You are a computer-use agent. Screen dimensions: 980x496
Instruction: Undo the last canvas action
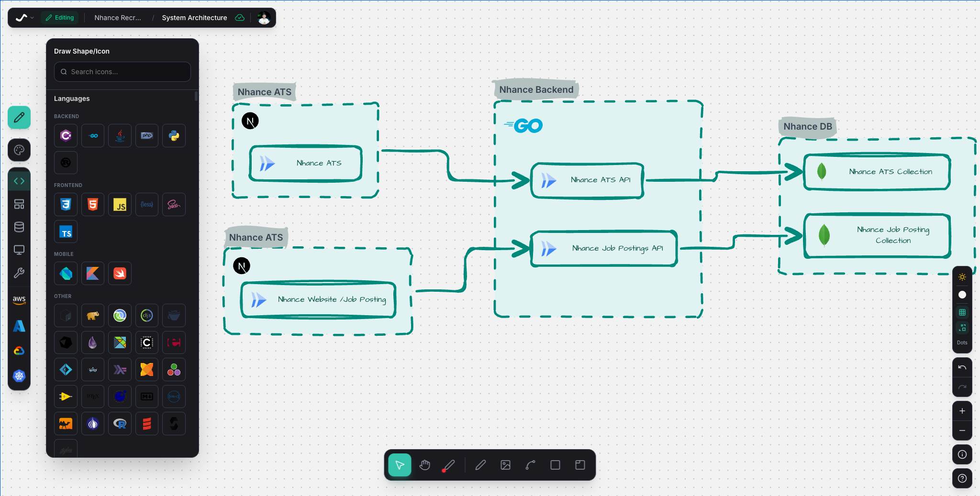click(x=962, y=367)
